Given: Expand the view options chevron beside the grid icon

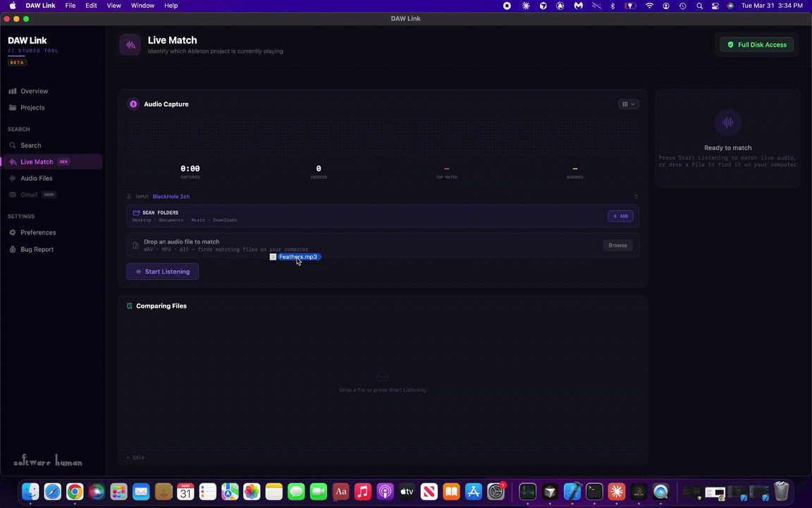Looking at the screenshot, I should pos(633,104).
